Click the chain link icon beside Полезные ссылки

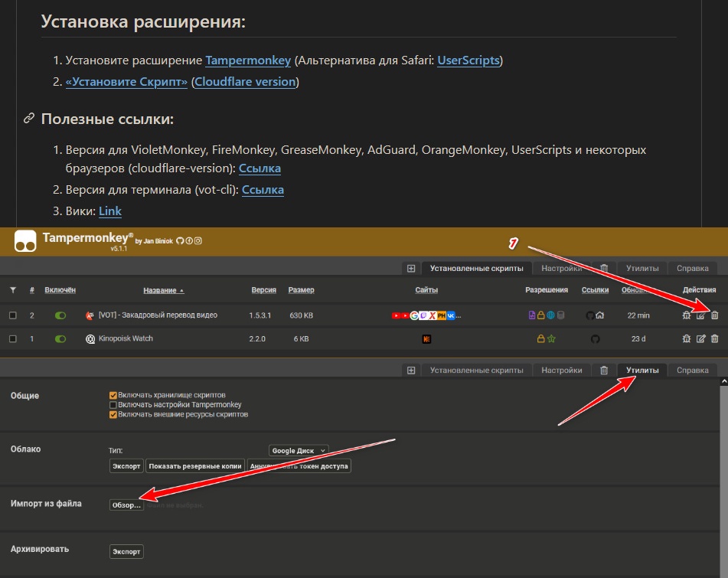[x=29, y=119]
